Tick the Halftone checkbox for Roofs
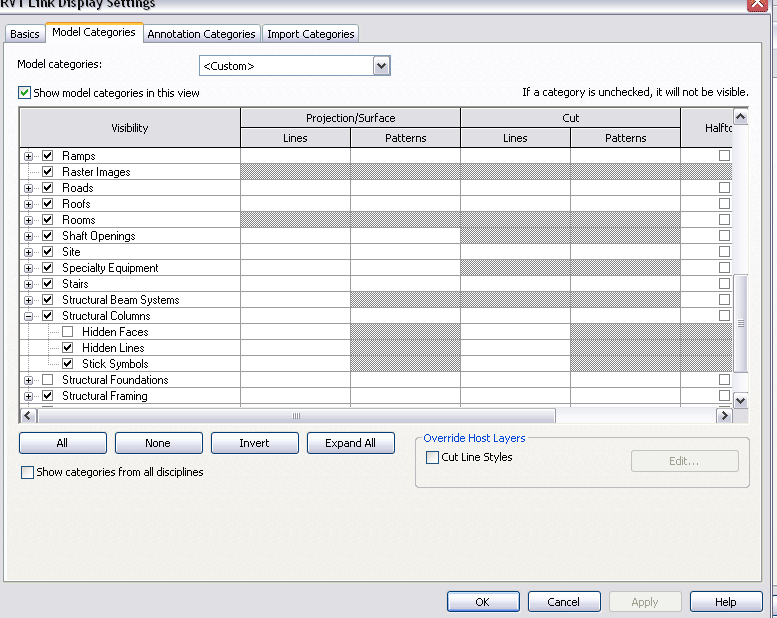 pos(724,204)
